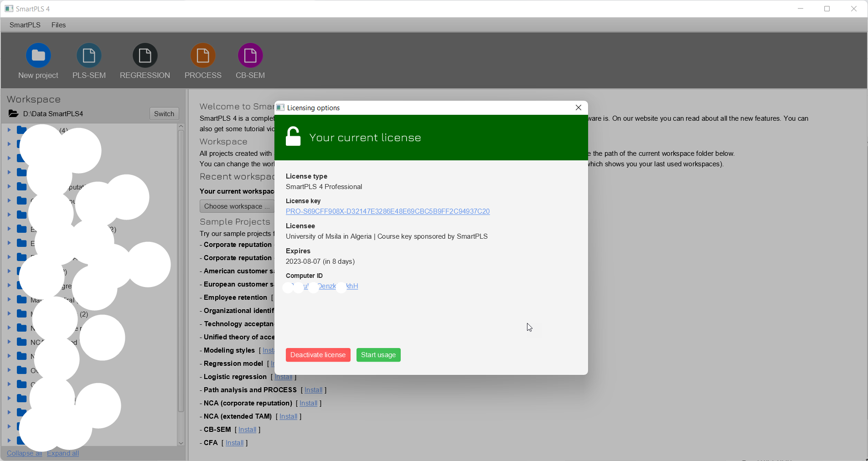Install the Logistic regression sample project
Viewport: 868px width, 461px height.
(x=283, y=377)
